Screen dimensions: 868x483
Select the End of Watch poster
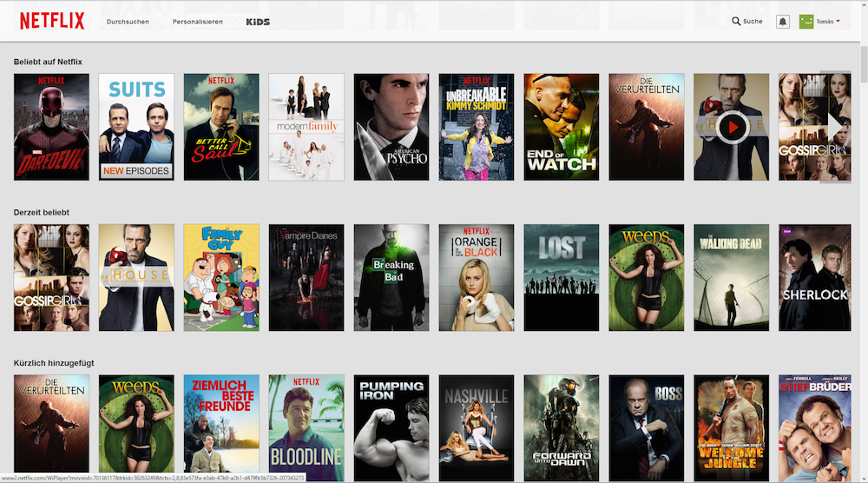562,127
